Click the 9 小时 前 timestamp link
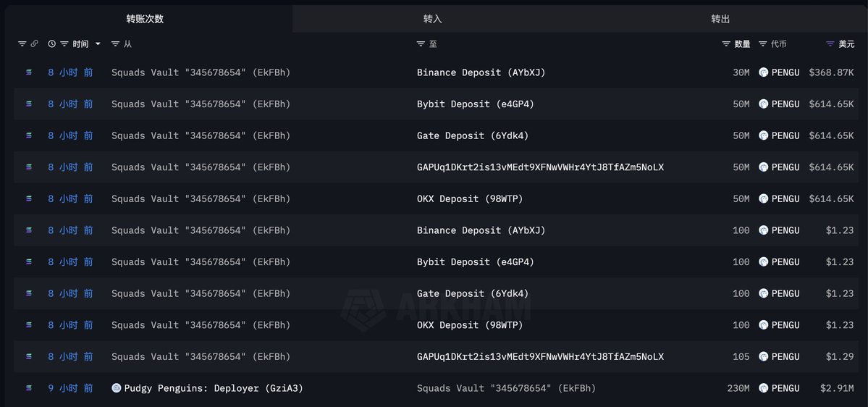 tap(70, 388)
